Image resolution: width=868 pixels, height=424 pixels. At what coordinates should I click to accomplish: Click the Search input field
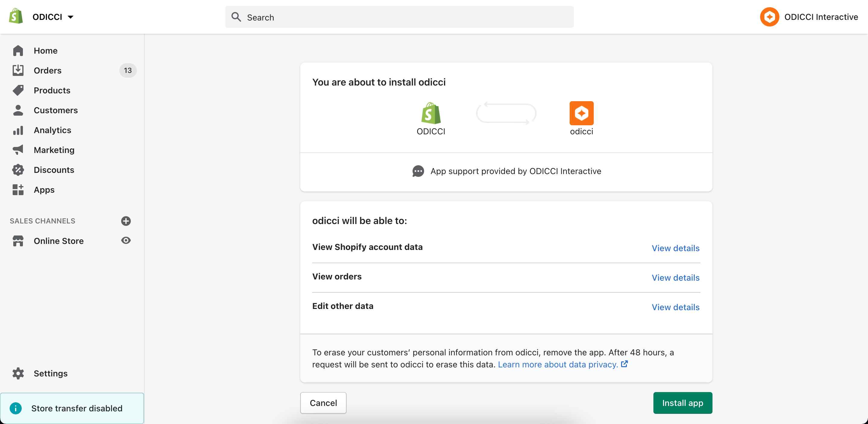click(x=399, y=17)
